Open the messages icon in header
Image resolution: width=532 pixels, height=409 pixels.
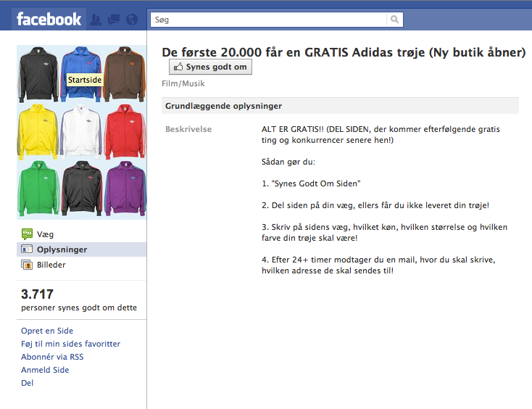[x=114, y=20]
